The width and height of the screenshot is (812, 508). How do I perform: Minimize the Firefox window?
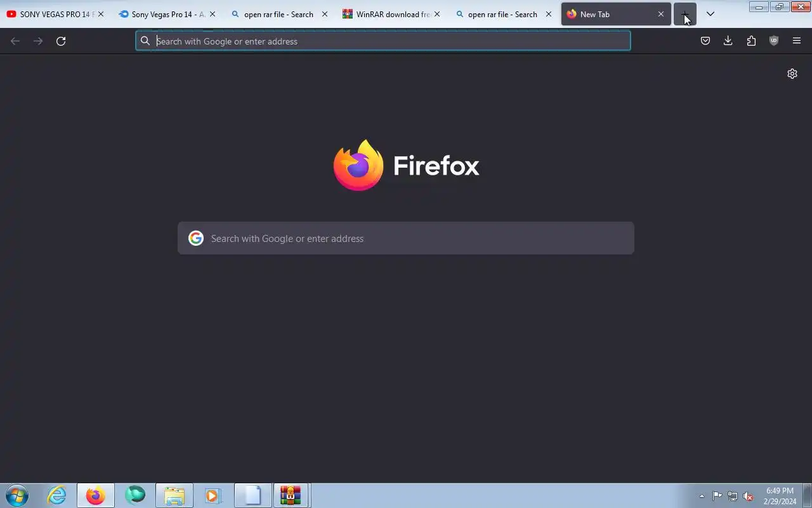click(x=759, y=7)
